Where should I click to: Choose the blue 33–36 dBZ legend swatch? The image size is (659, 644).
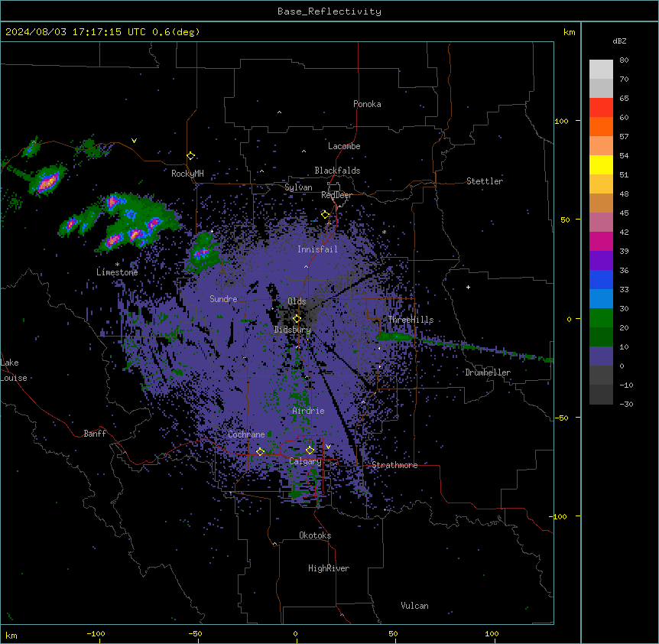(x=601, y=279)
